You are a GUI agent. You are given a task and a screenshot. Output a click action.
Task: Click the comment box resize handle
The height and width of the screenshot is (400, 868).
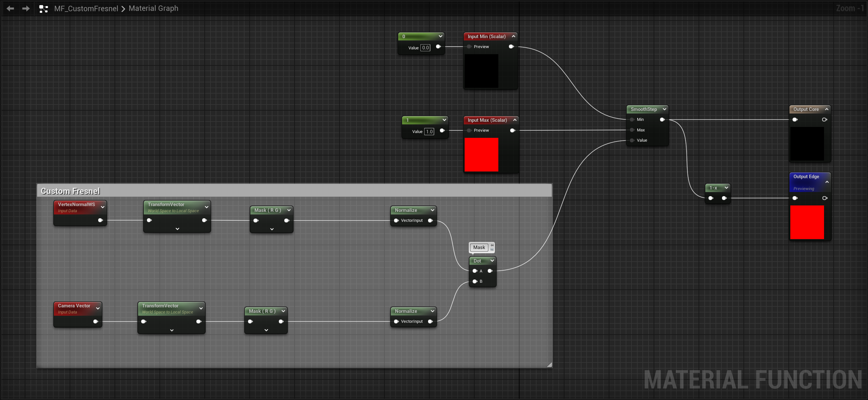549,365
